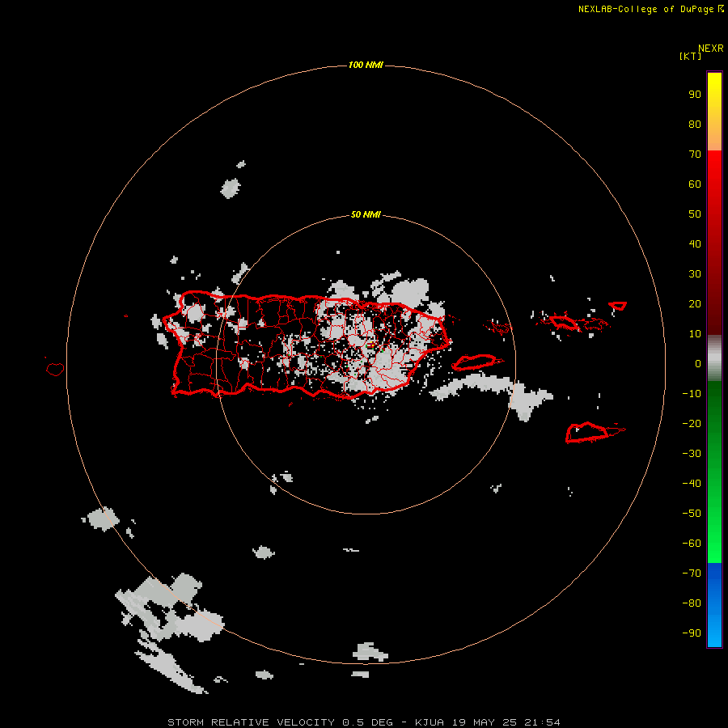Viewport: 728px width, 728px height.
Task: Click the -20 value on the velocity scale
Action: click(x=692, y=424)
